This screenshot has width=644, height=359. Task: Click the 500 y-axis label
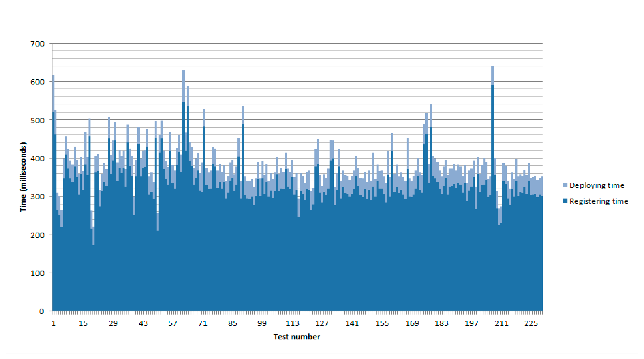(x=38, y=120)
